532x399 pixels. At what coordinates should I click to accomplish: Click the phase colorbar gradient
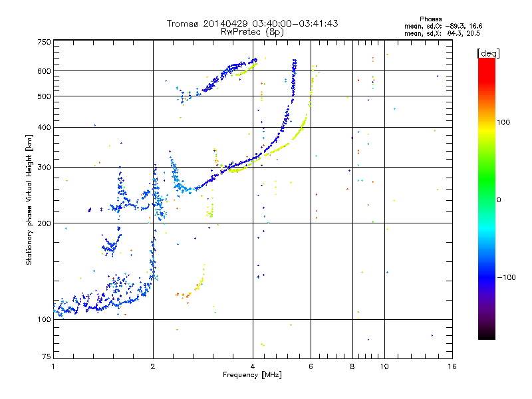487,198
